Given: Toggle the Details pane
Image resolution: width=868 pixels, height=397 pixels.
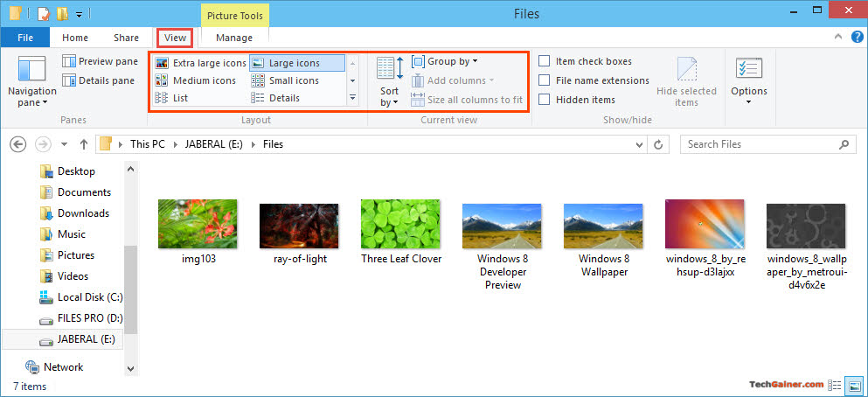Looking at the screenshot, I should [99, 80].
